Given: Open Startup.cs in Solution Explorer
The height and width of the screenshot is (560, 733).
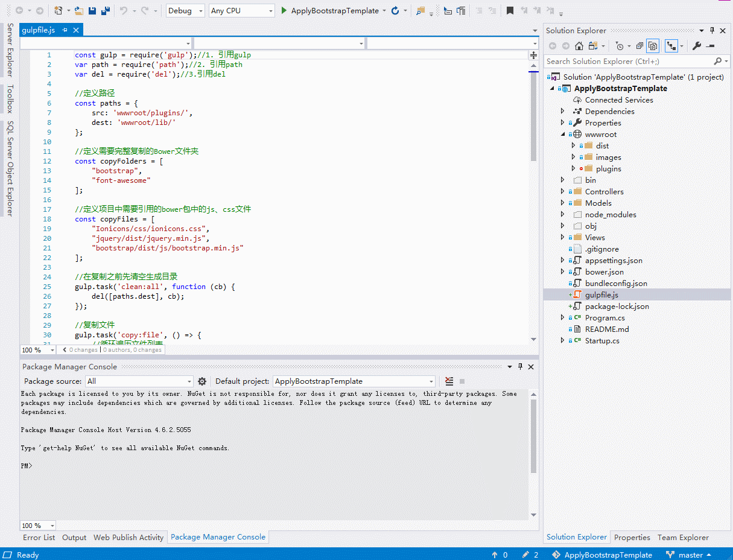Looking at the screenshot, I should [601, 340].
